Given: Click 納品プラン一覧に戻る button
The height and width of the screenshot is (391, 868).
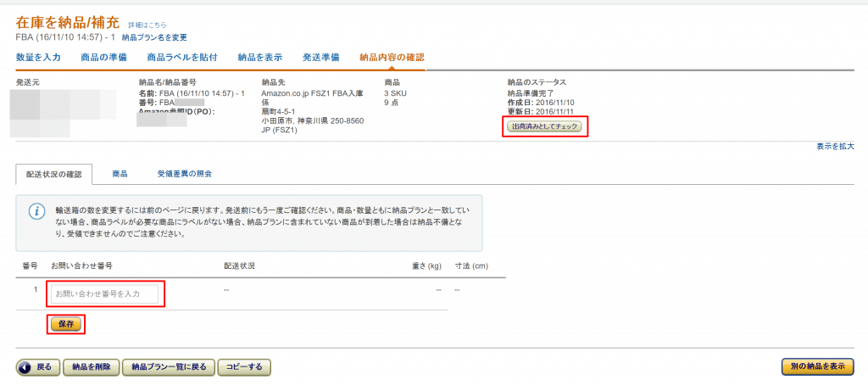Looking at the screenshot, I should point(169,366).
